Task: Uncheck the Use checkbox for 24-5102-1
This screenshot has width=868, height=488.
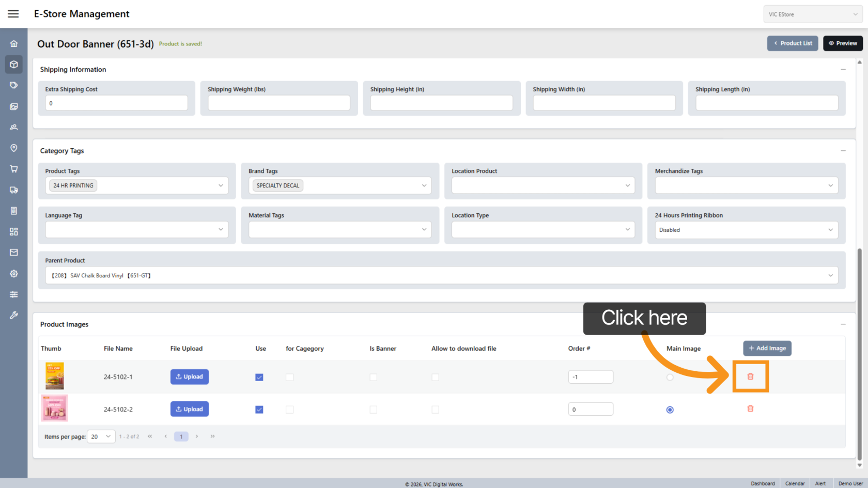Action: (259, 377)
